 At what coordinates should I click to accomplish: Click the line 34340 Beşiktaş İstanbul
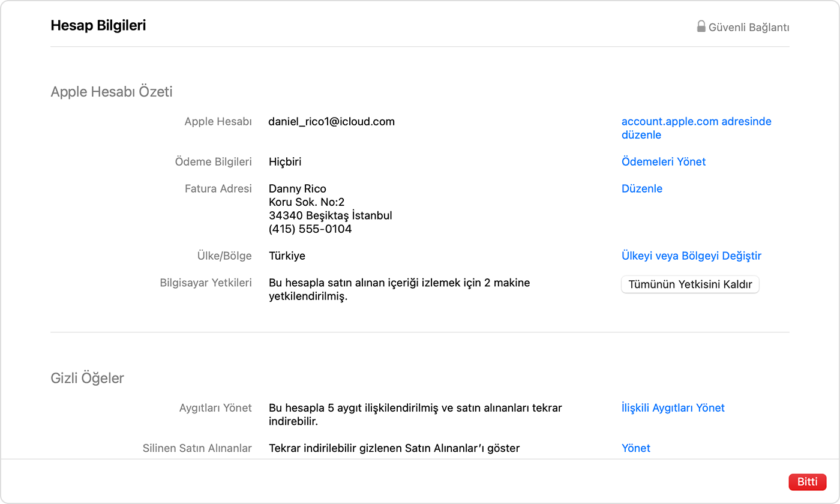(x=331, y=216)
